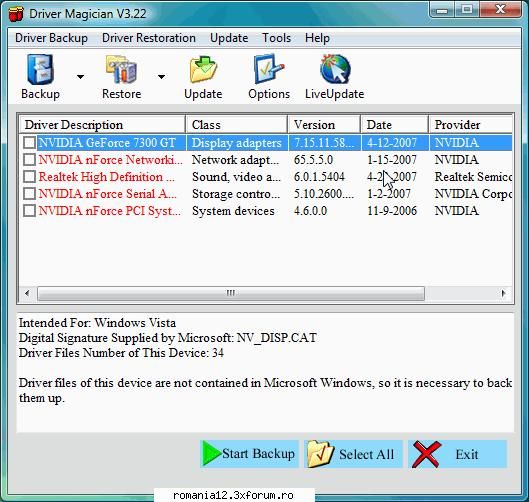The height and width of the screenshot is (502, 529).
Task: Click the NVIDIA GeForce 7300 GT name
Action: (107, 142)
